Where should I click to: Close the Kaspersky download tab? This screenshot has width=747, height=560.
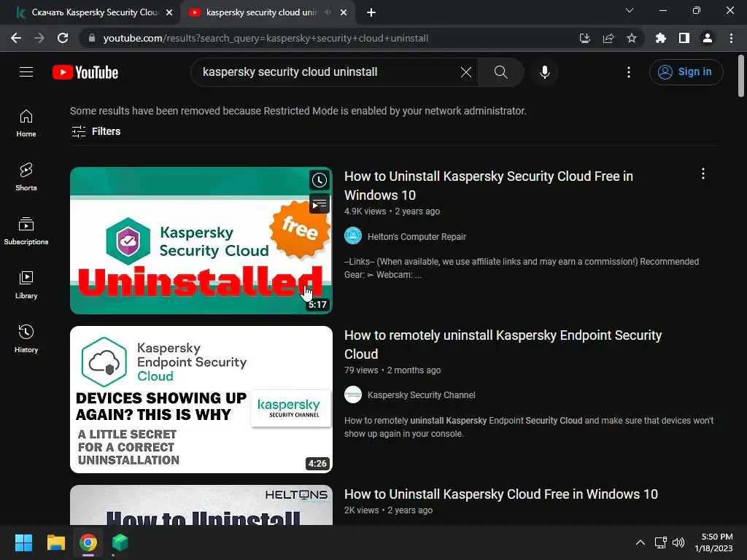pos(169,12)
